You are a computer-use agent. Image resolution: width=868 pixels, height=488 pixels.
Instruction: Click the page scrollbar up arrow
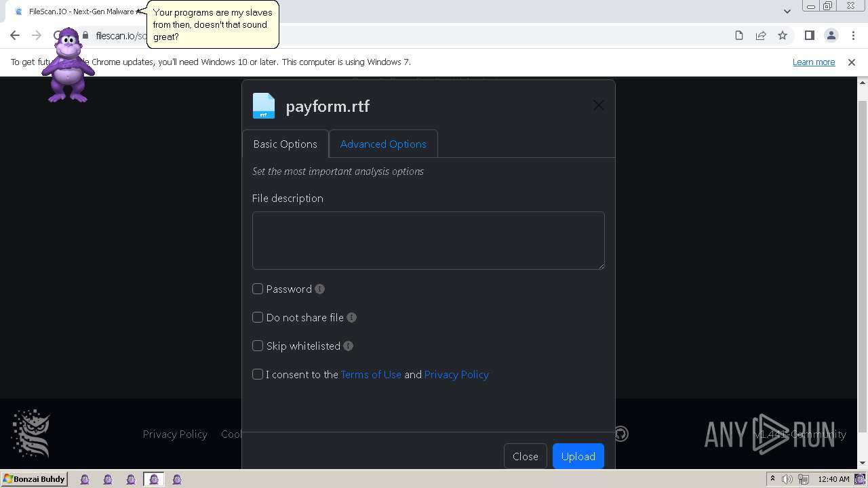pyautogui.click(x=863, y=82)
